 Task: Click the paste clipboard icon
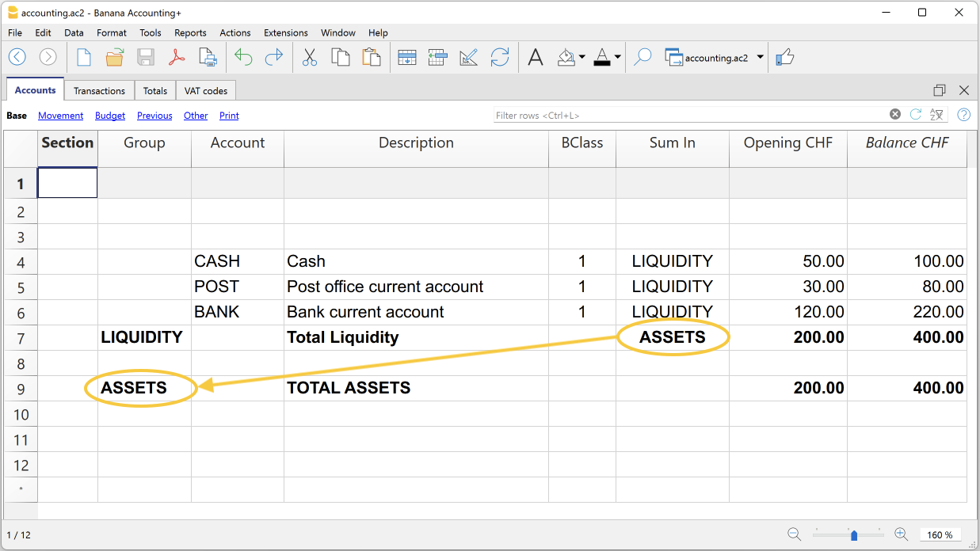click(x=371, y=57)
